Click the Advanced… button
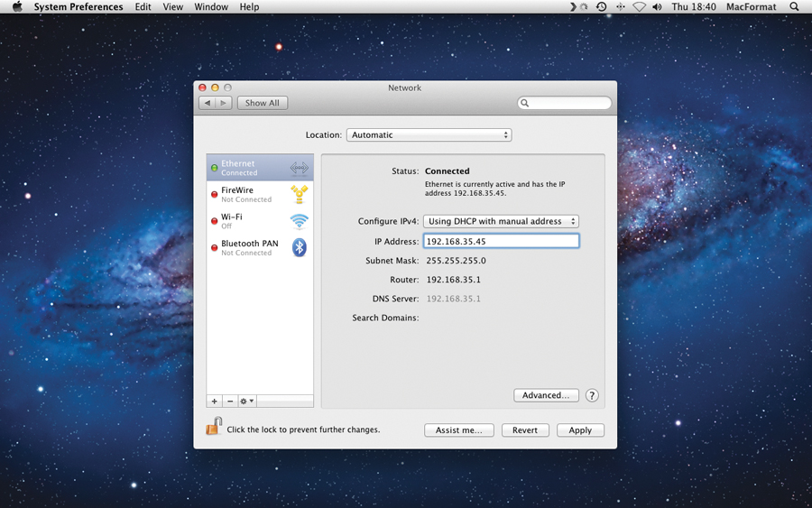The image size is (812, 508). click(546, 395)
